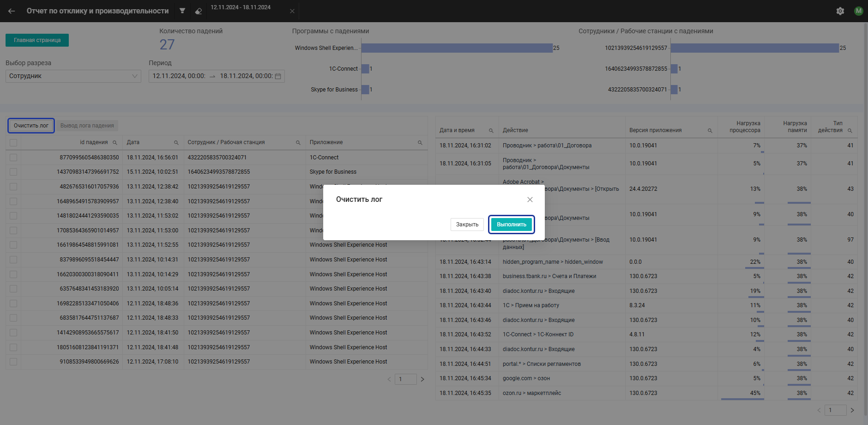Image resolution: width=868 pixels, height=425 pixels.
Task: Remove the 12.11.2024 - 18.11.2024 date chip
Action: (x=292, y=11)
